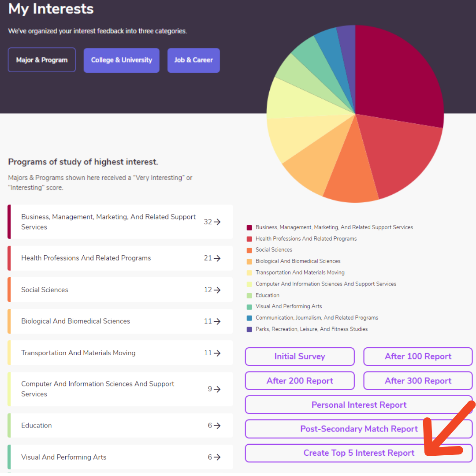Click arrow icon in Social Sciences row

217,290
